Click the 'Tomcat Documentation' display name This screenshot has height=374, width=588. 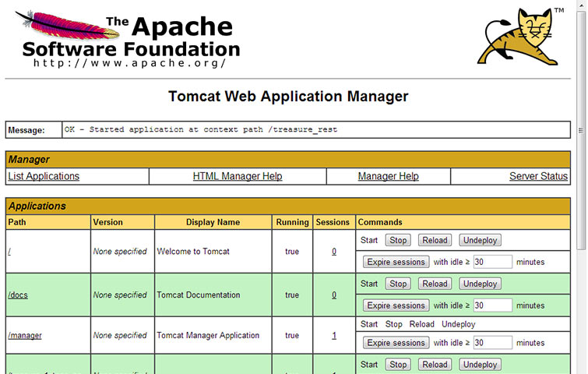coord(199,295)
